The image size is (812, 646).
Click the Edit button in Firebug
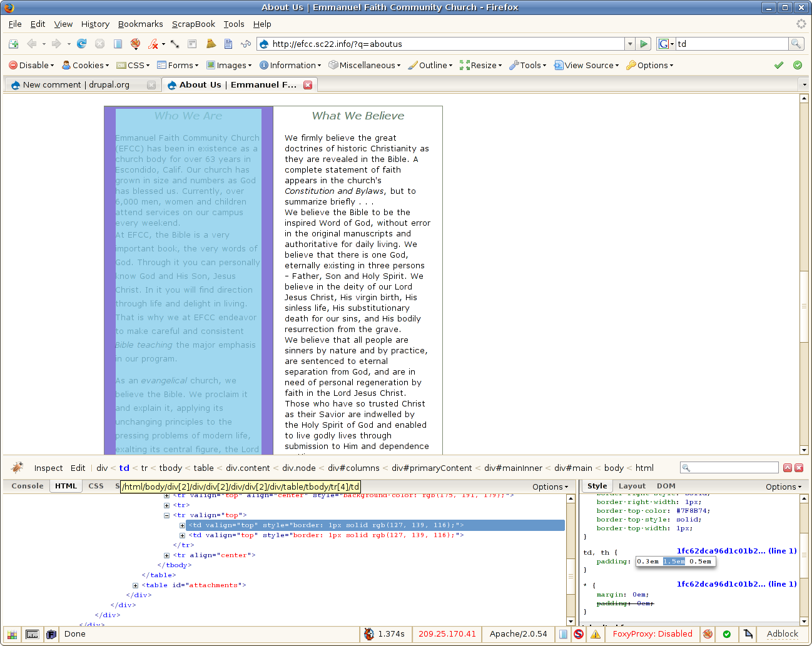(x=78, y=468)
